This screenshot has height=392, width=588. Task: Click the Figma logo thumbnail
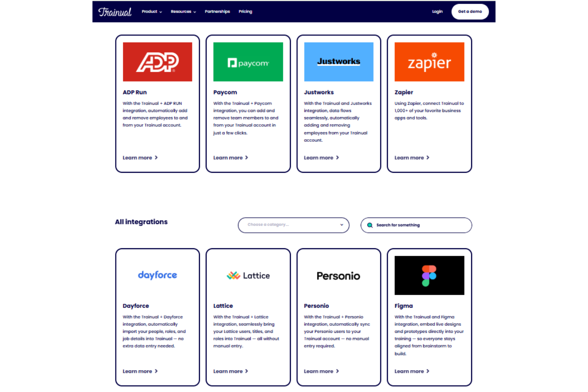point(429,275)
